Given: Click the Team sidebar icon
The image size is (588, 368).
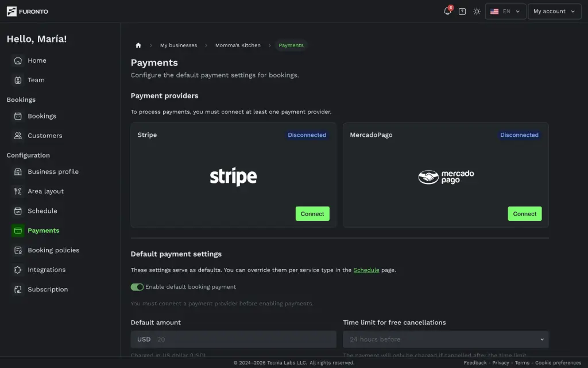Looking at the screenshot, I should tap(18, 80).
